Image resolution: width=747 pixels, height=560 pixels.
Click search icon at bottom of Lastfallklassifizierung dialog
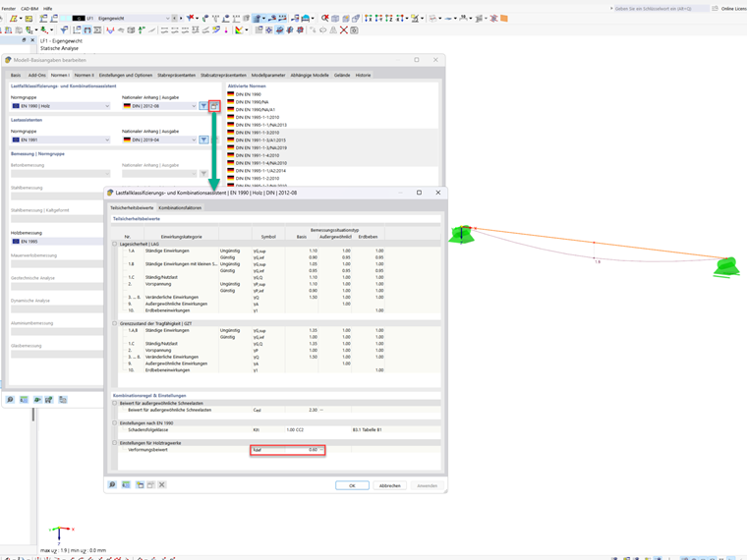click(112, 484)
